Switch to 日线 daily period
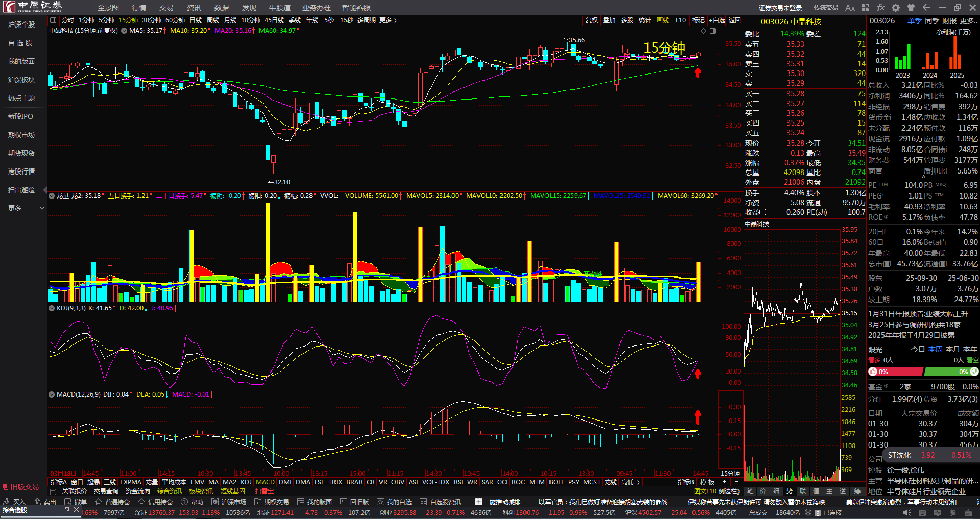 196,20
